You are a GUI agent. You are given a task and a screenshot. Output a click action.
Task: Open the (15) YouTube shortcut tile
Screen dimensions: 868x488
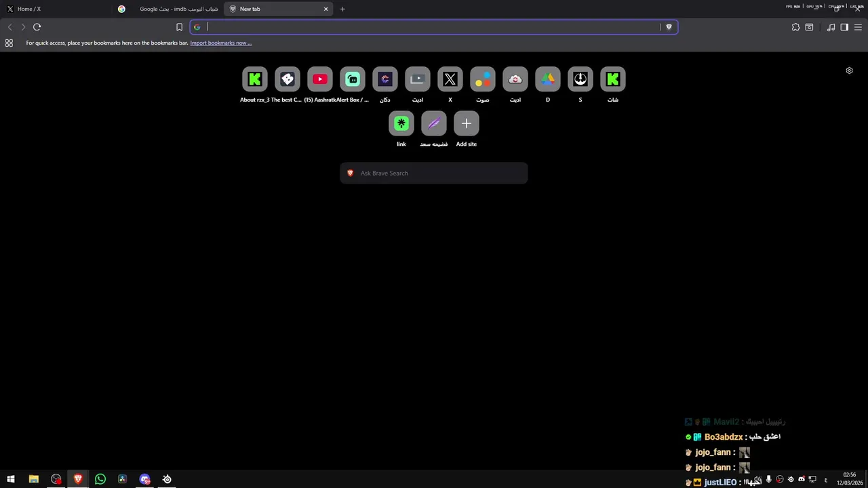[x=320, y=79]
